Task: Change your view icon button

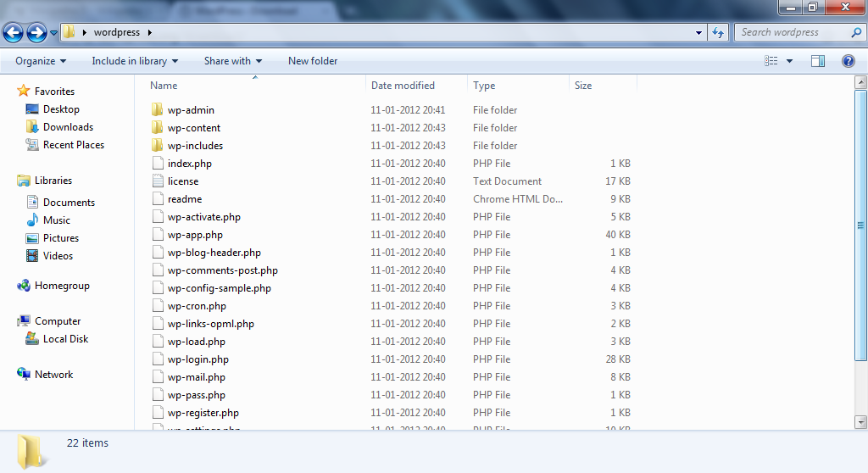Action: [771, 61]
